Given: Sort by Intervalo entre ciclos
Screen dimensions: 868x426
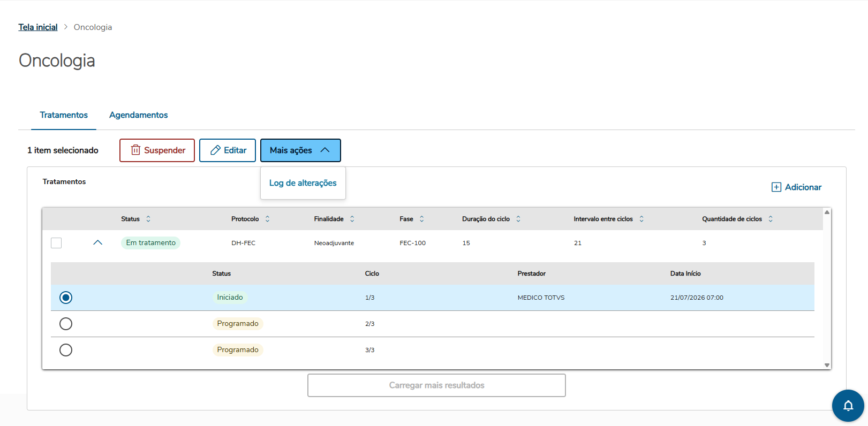Looking at the screenshot, I should [641, 219].
